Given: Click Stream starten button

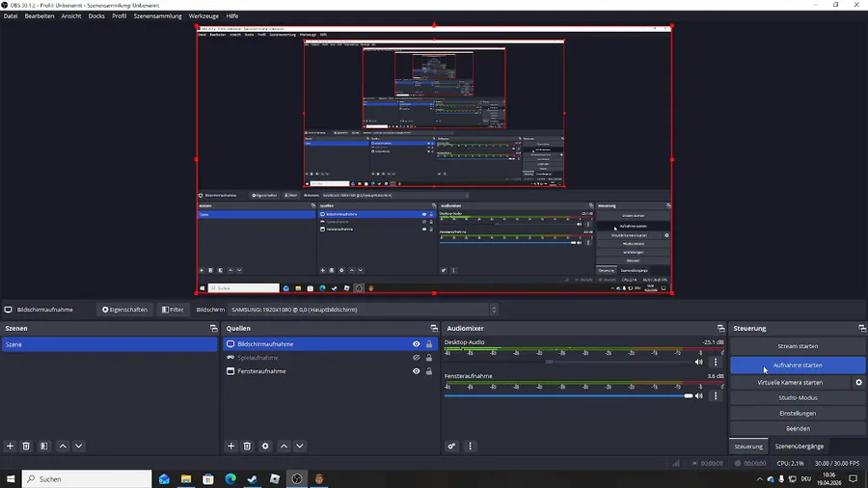Looking at the screenshot, I should (798, 346).
